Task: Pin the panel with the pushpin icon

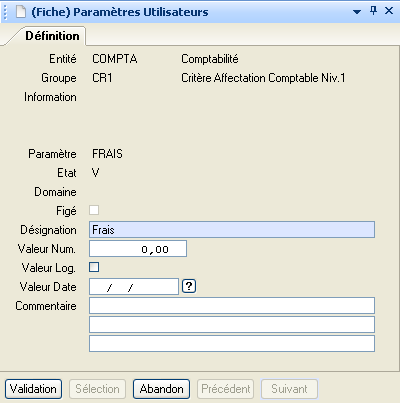Action: click(373, 11)
